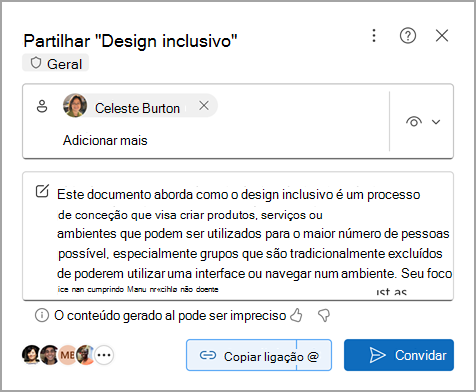The width and height of the screenshot is (476, 392).
Task: Click the Geral sensitivity label
Action: [x=56, y=63]
